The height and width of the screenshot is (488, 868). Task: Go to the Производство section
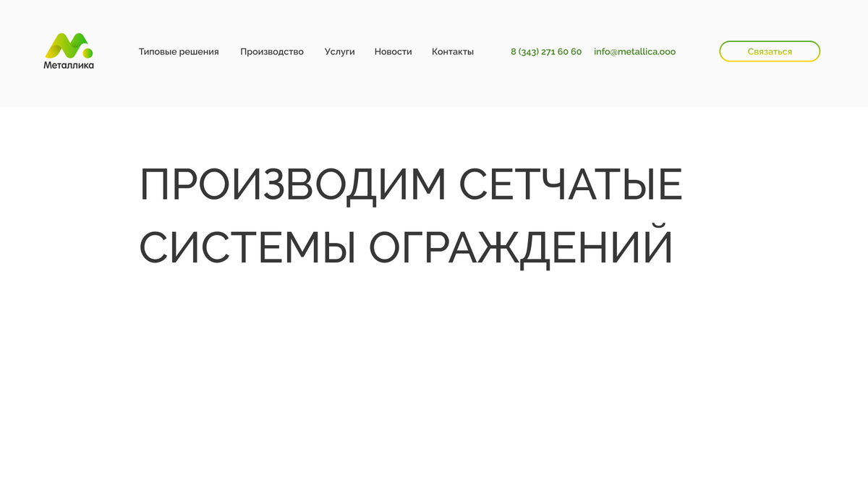point(272,52)
